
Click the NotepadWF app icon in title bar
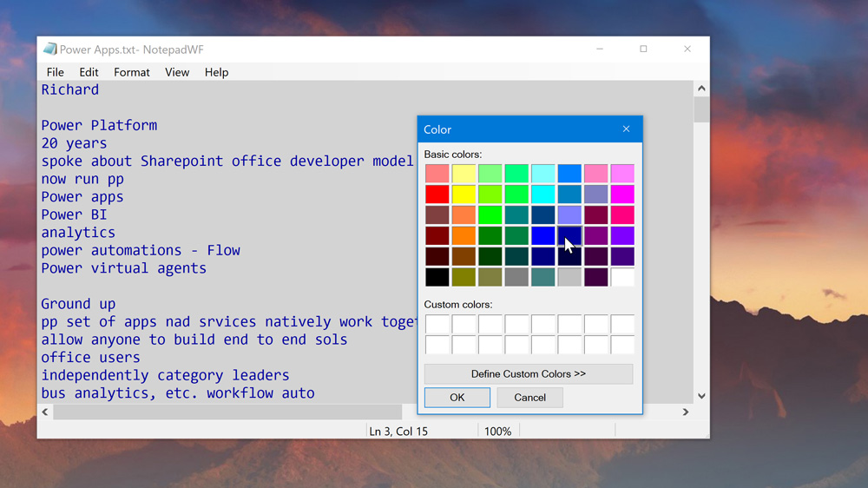pos(49,49)
